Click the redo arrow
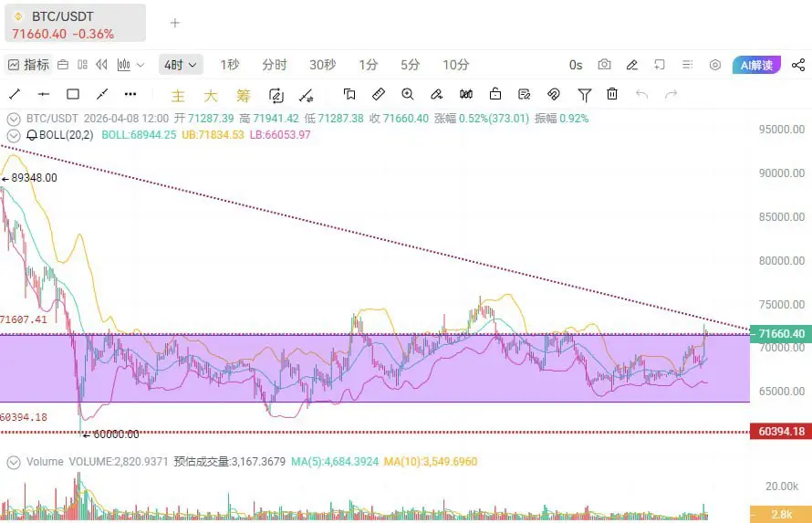 pos(671,94)
